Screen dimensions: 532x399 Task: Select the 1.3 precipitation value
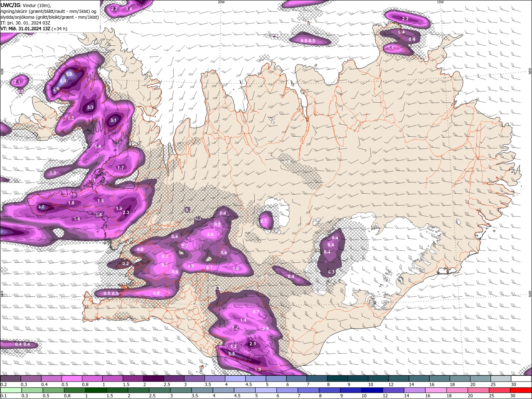(x=71, y=118)
